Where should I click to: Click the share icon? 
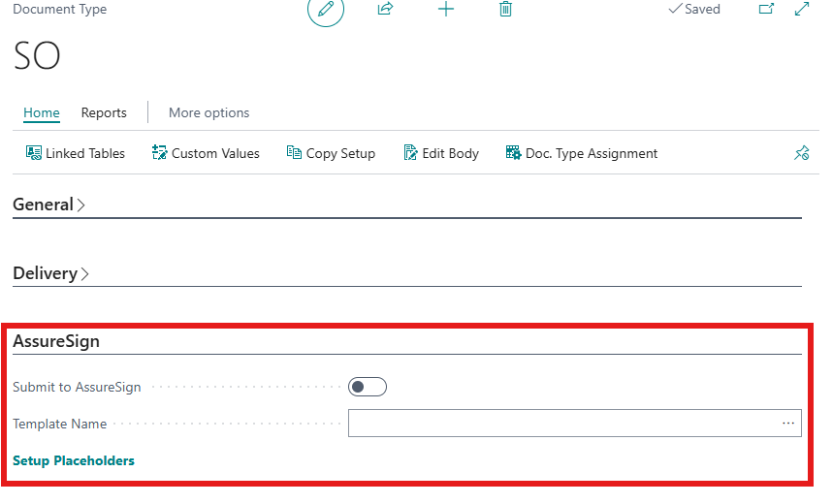385,9
